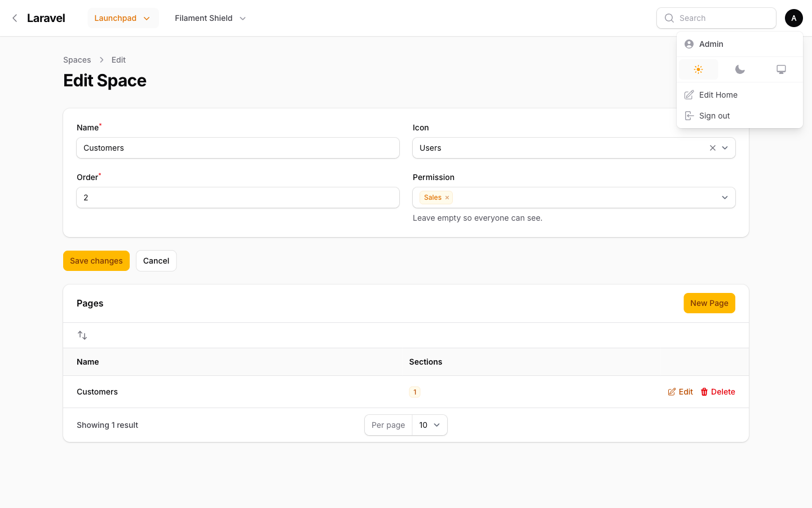Screen dimensions: 812x508
Task: Open the Filament Shield menu
Action: [x=210, y=18]
